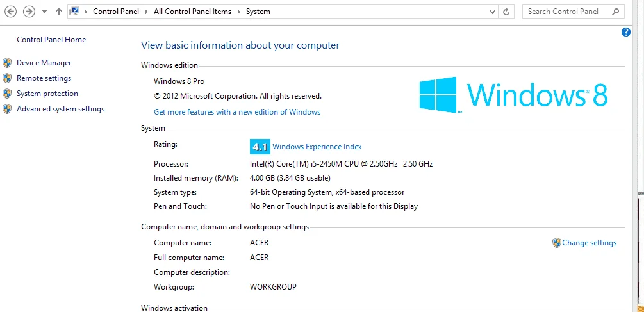644x312 pixels.
Task: Select All Control Panel Items breadcrumb
Action: pos(192,12)
